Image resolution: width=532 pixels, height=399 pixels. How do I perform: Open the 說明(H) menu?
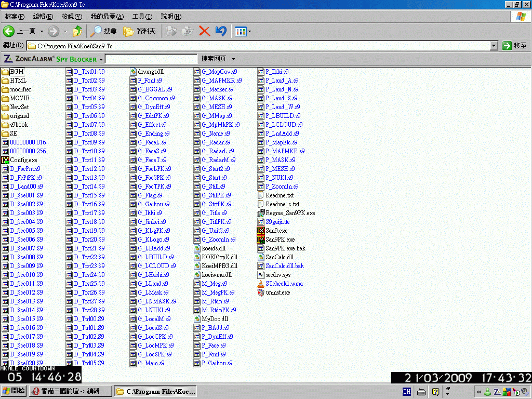click(x=170, y=16)
